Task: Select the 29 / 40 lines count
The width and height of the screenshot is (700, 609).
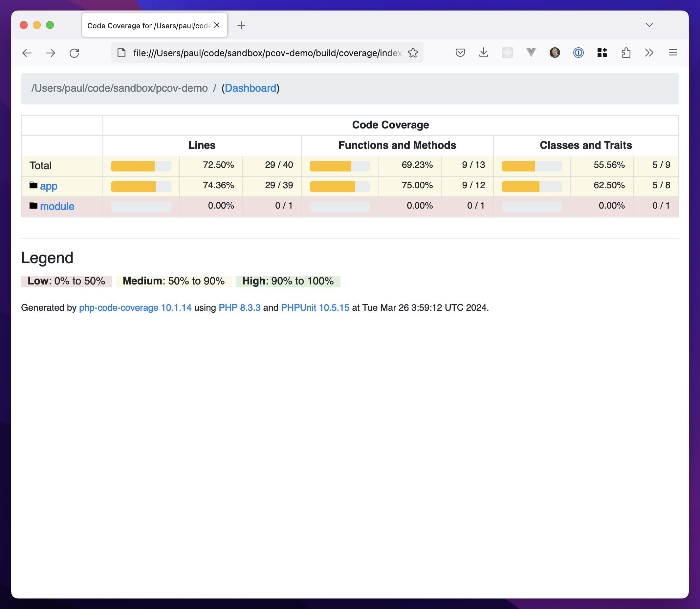Action: [279, 165]
